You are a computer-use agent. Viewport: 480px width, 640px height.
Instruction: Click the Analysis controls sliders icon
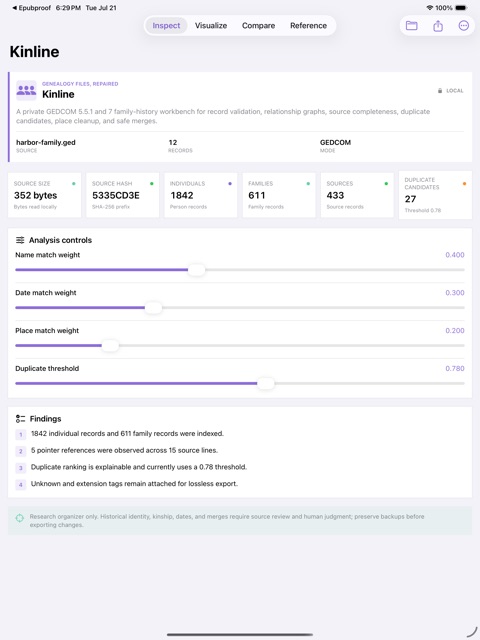point(20,240)
